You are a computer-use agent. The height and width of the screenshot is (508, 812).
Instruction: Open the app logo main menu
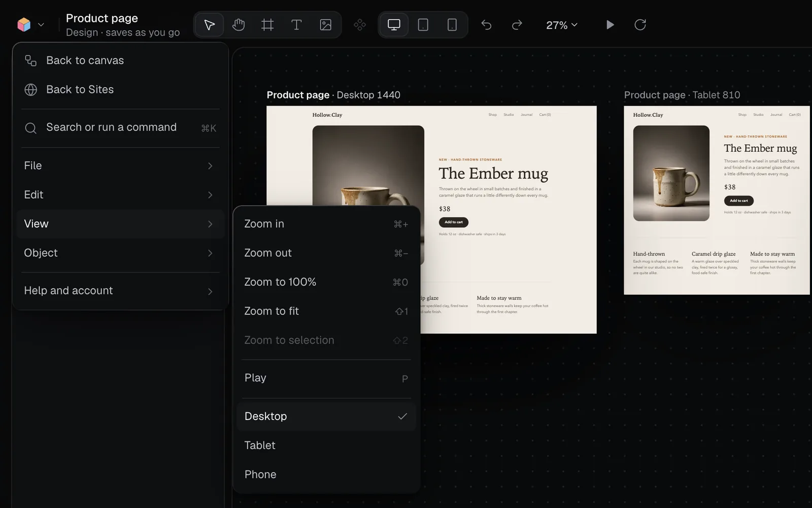(x=30, y=24)
